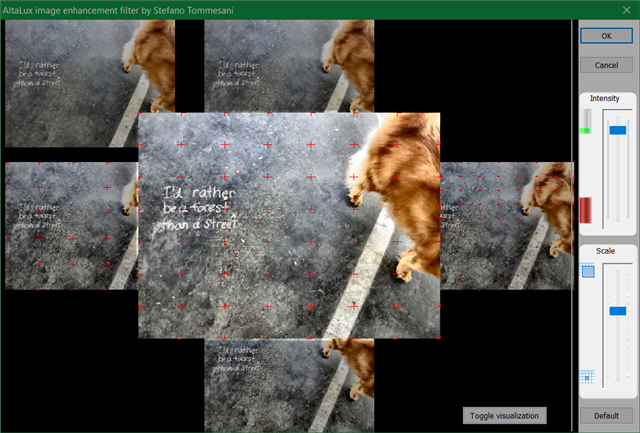Select the right-side preview with dense grid
This screenshot has height=433, width=640.
[507, 226]
